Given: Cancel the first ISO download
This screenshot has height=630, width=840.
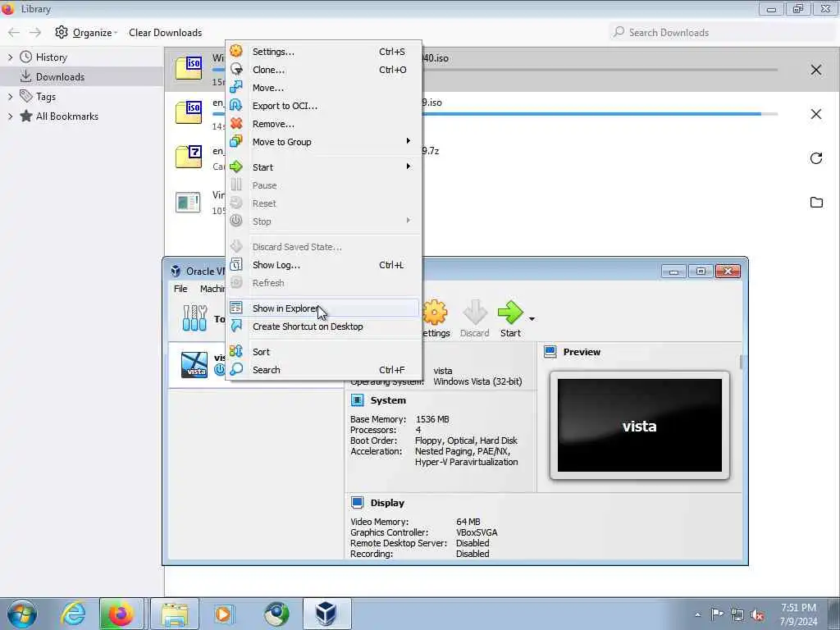Looking at the screenshot, I should (x=816, y=70).
